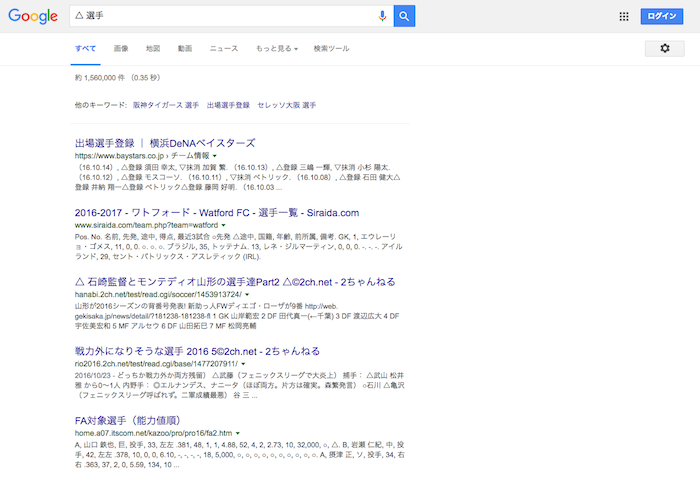Click the ログイン button
700x481 pixels.
662,16
